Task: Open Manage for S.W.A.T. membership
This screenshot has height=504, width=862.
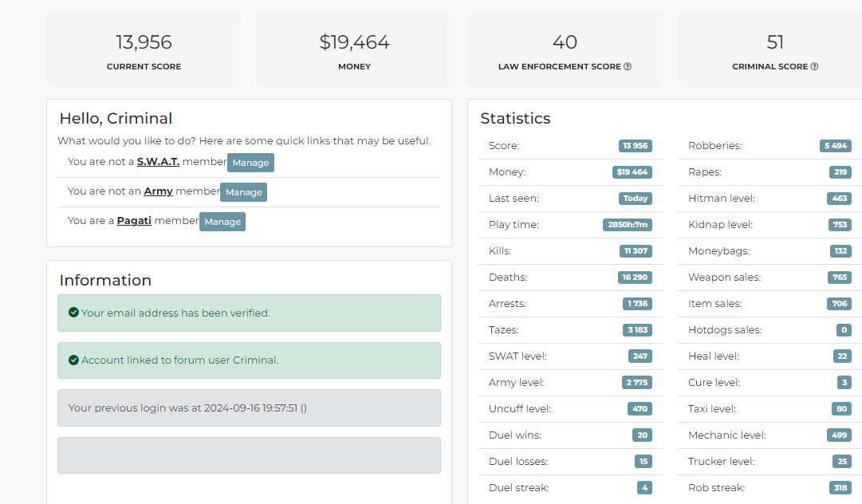Action: point(250,163)
